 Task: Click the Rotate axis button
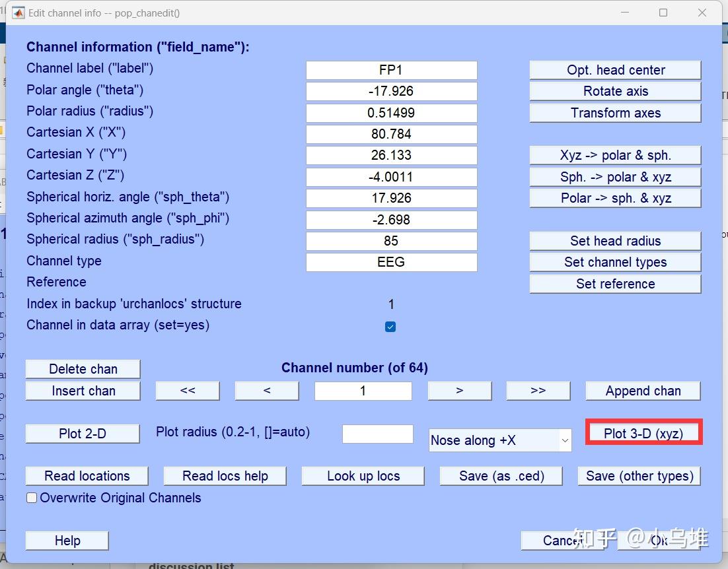click(614, 91)
